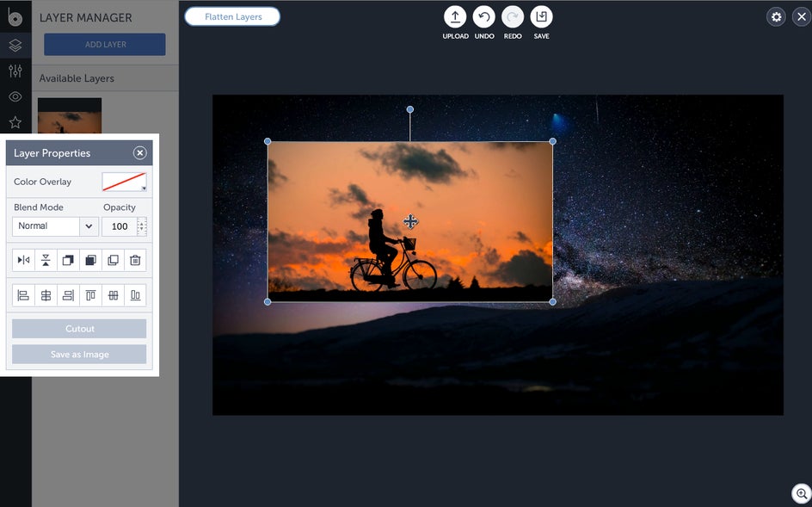Flip the layer horizontally
The image size is (812, 507).
[x=24, y=260]
